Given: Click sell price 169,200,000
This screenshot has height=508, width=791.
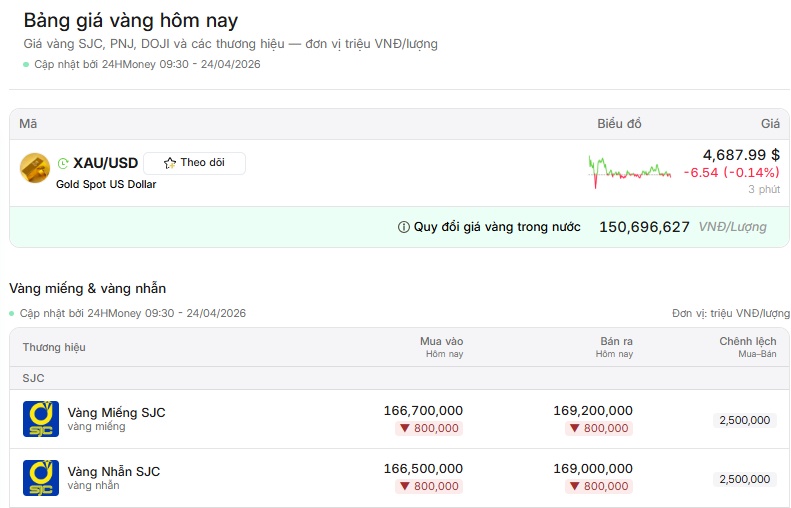Looking at the screenshot, I should coord(593,411).
